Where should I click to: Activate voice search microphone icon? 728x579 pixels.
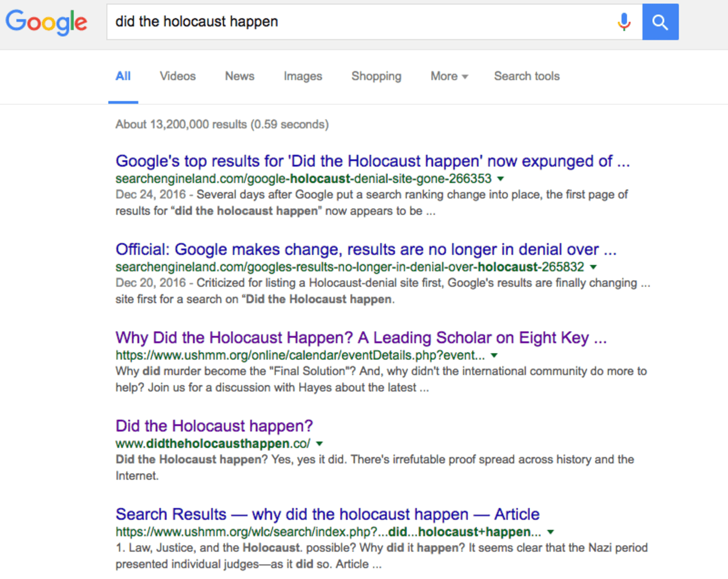[x=624, y=22]
